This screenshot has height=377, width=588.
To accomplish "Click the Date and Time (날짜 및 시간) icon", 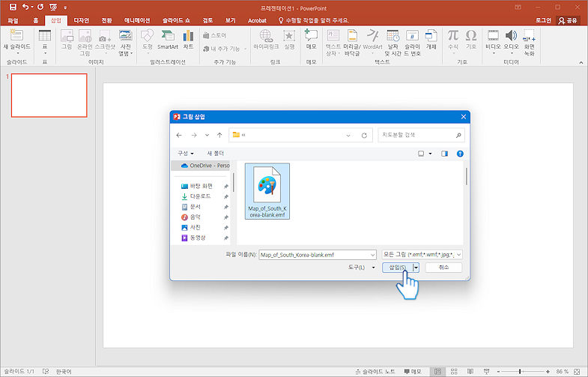I will [x=392, y=36].
